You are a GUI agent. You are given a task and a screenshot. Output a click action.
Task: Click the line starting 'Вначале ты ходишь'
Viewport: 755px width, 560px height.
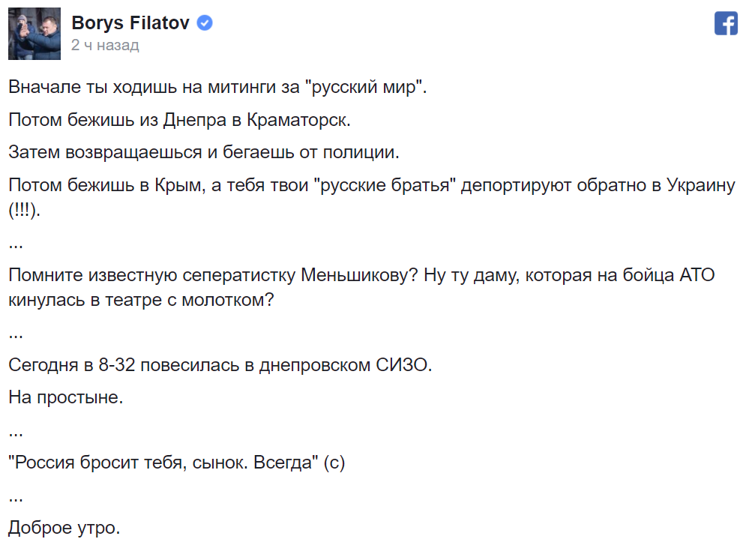pyautogui.click(x=217, y=87)
